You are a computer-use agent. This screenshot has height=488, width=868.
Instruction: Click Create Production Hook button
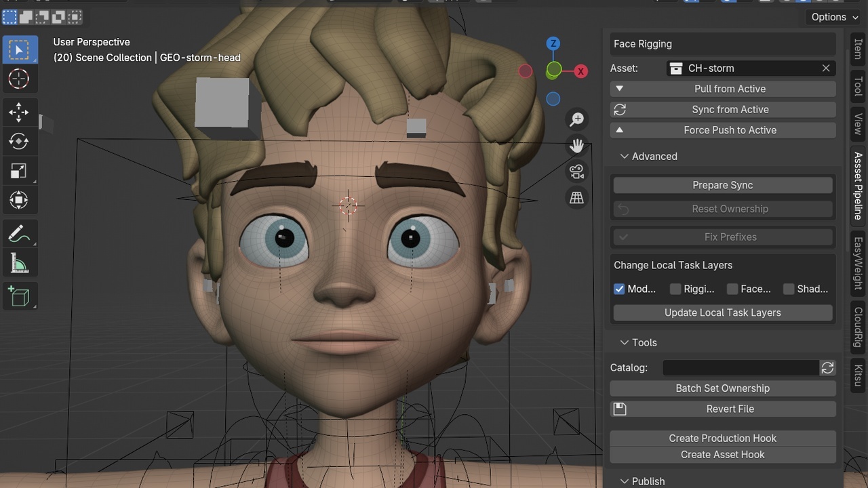(723, 439)
